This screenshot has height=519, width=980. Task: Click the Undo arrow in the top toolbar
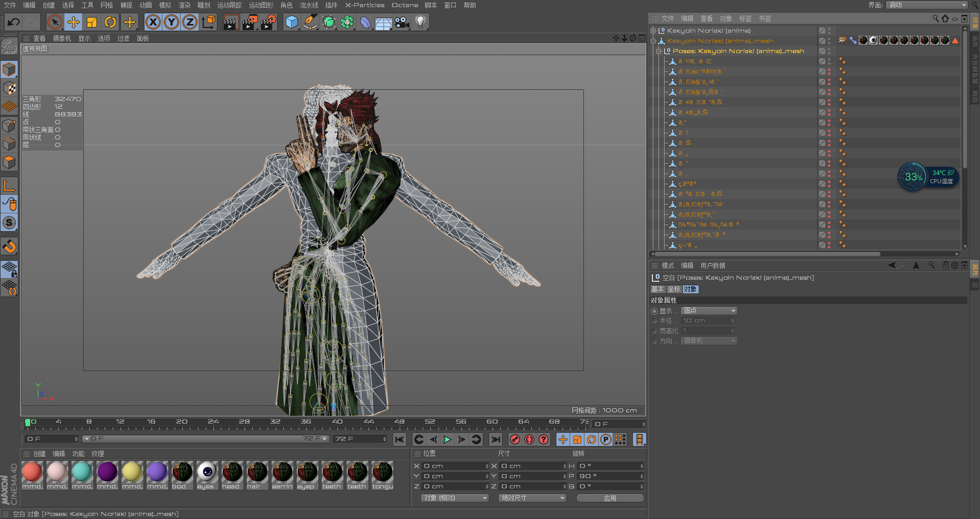point(13,22)
